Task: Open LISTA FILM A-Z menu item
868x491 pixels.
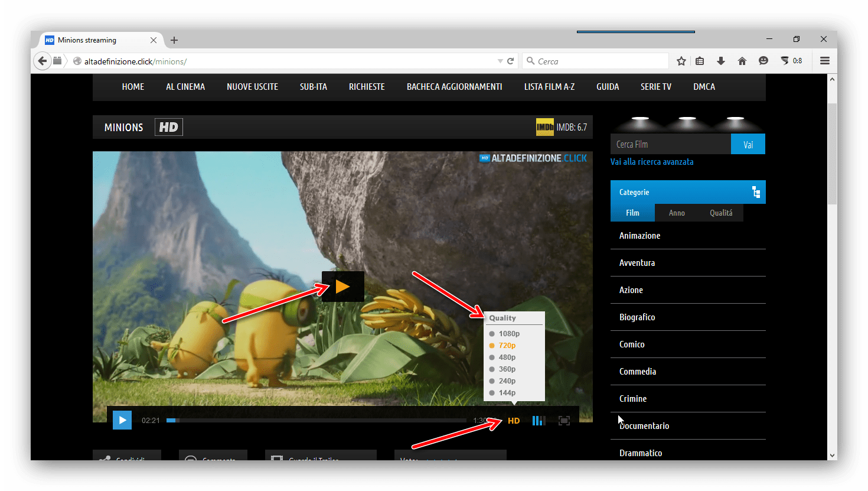Action: [x=549, y=87]
